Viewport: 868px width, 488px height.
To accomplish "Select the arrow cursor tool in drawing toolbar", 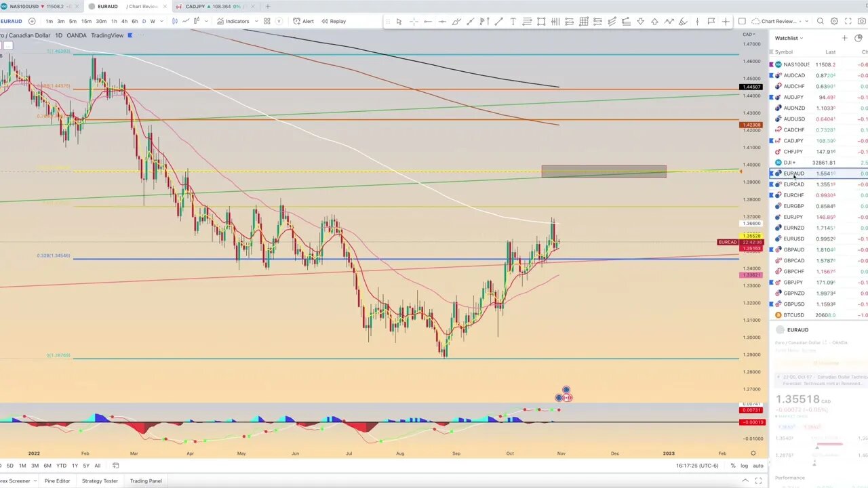I will point(399,22).
